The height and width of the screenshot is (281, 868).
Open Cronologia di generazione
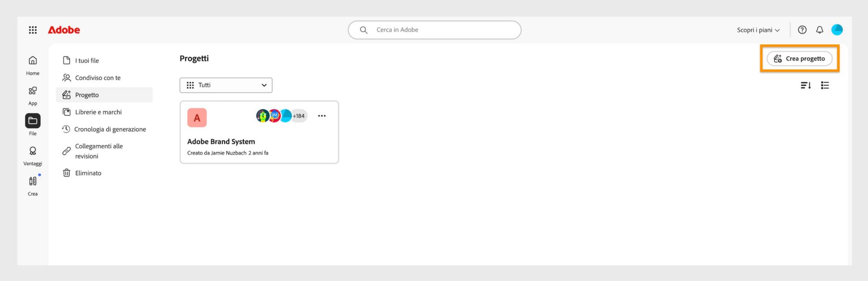click(110, 129)
